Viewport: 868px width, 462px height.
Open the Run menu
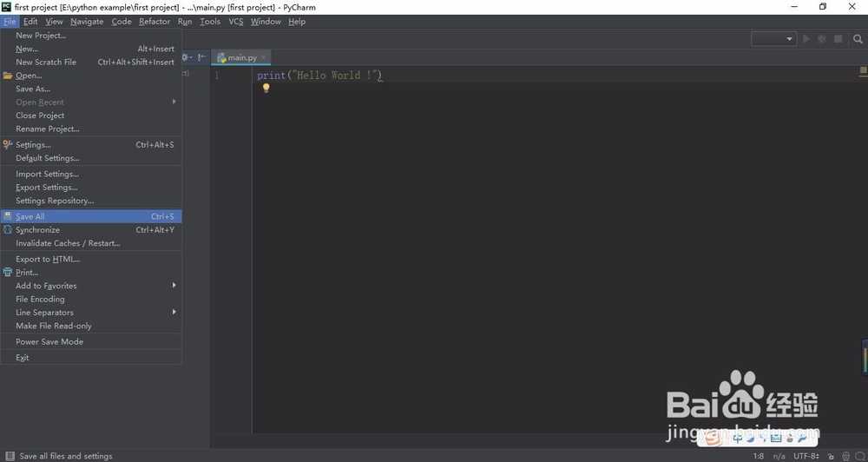(x=185, y=22)
